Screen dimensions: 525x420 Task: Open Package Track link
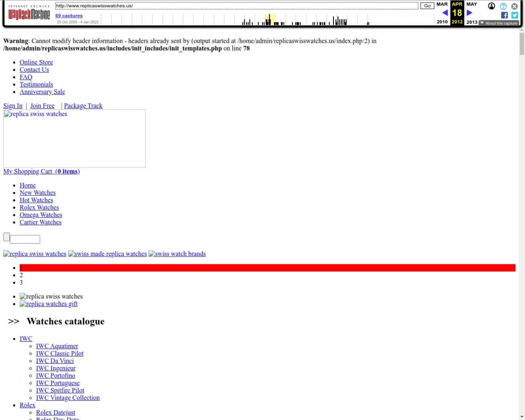pyautogui.click(x=83, y=106)
